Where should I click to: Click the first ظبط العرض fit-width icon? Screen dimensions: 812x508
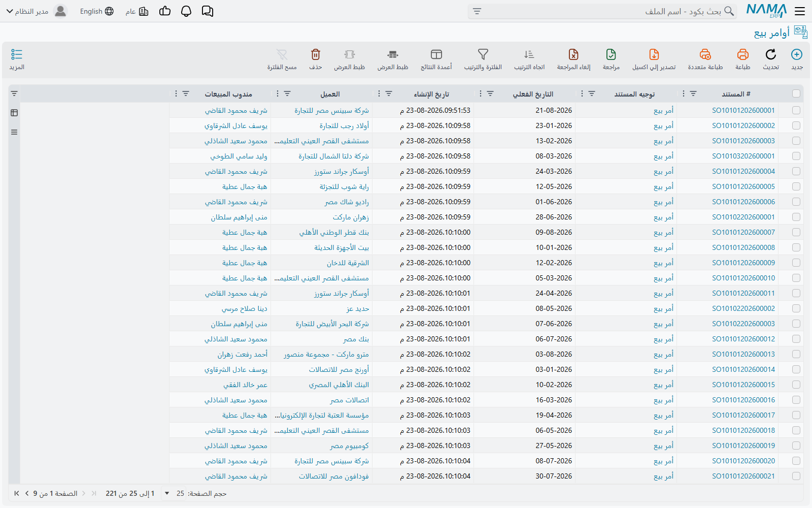pos(393,59)
